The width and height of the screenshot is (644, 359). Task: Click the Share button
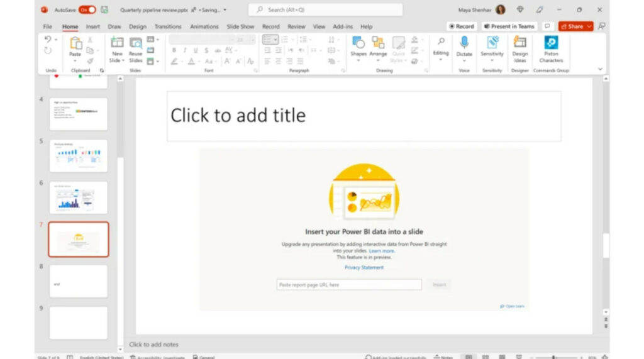[x=572, y=26]
